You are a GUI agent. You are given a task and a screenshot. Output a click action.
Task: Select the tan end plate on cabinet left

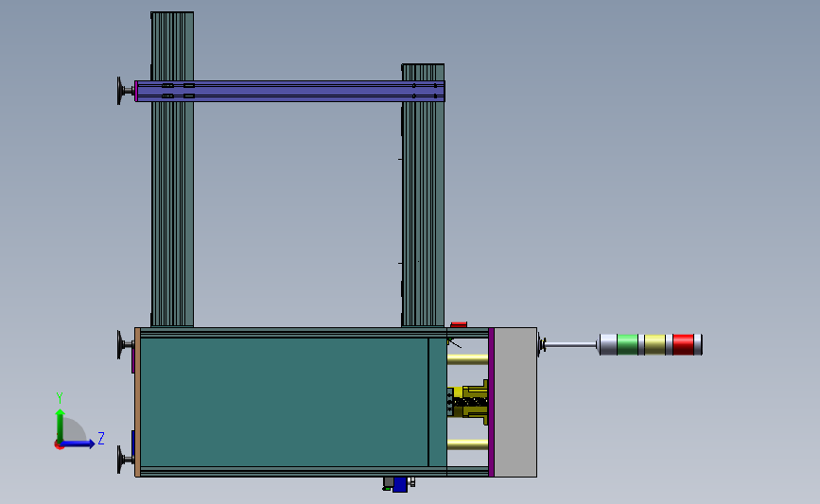(137, 402)
